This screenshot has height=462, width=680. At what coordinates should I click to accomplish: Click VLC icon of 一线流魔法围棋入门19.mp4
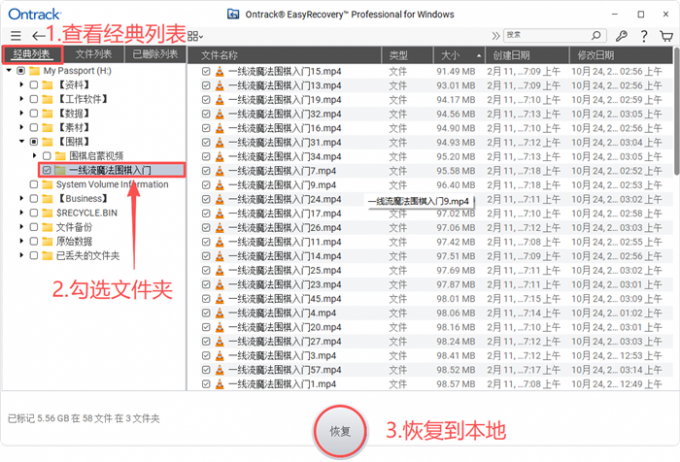click(x=220, y=100)
